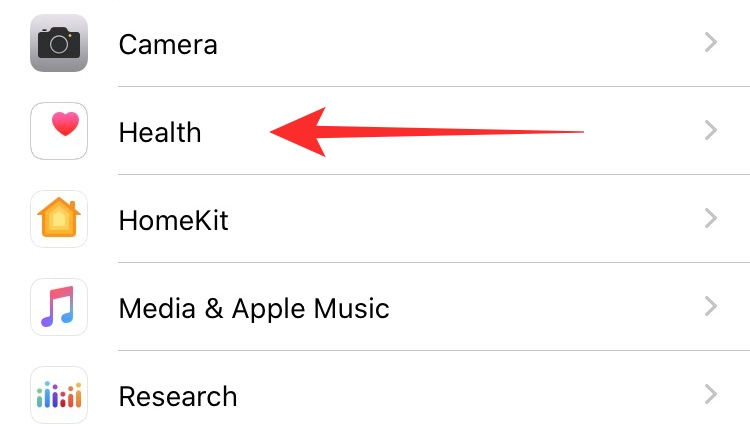The image size is (750, 435).
Task: Tap the Research app icon
Action: pyautogui.click(x=59, y=395)
